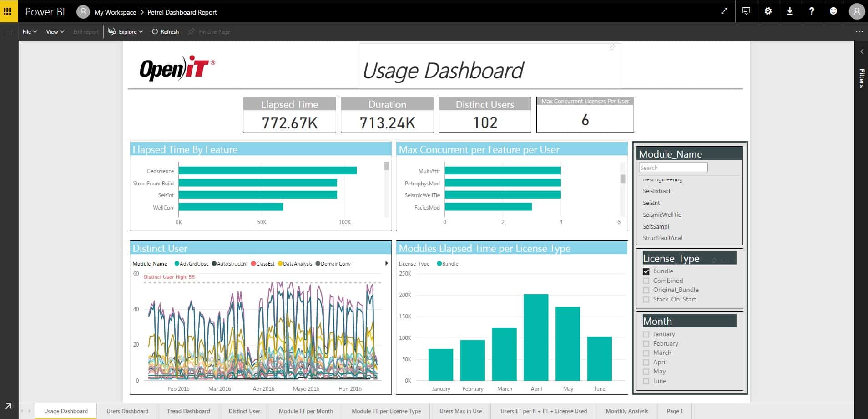Viewport: 868px width, 419px height.
Task: Click the pin icon on the Usage Dashboard title
Action: click(612, 48)
